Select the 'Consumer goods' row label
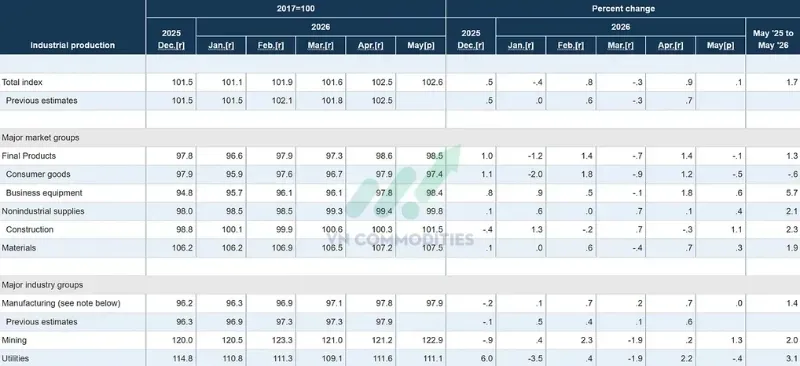The image size is (800, 366). click(x=38, y=174)
